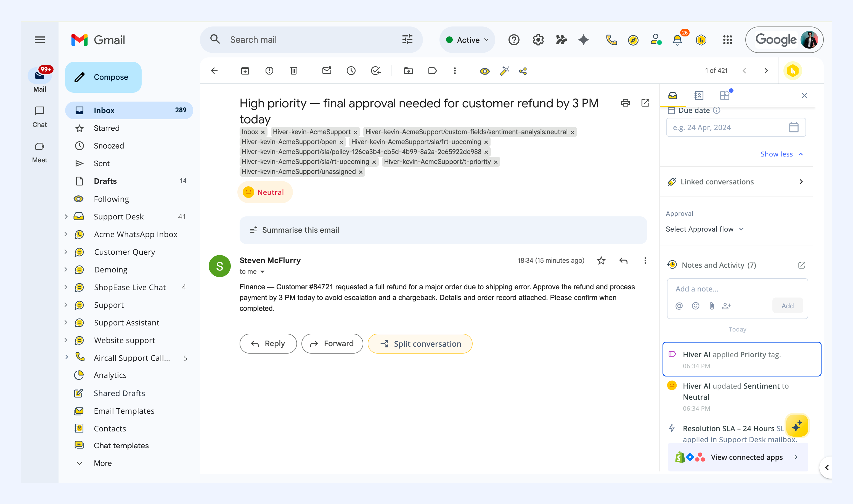Switch to the contacts tab in Hiver panel
853x504 pixels.
pyautogui.click(x=698, y=96)
